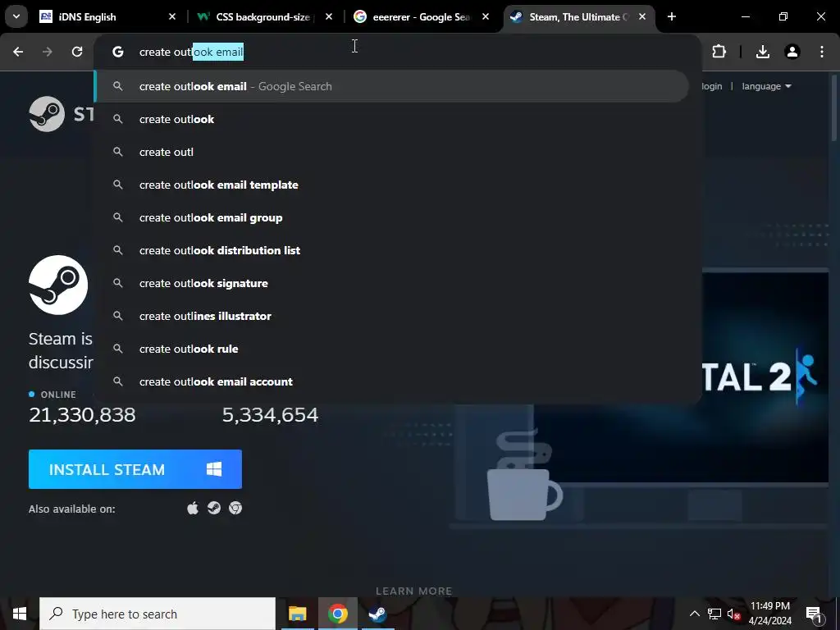Click the LEARN MORE link
Screen dimensions: 840x630
coord(413,591)
